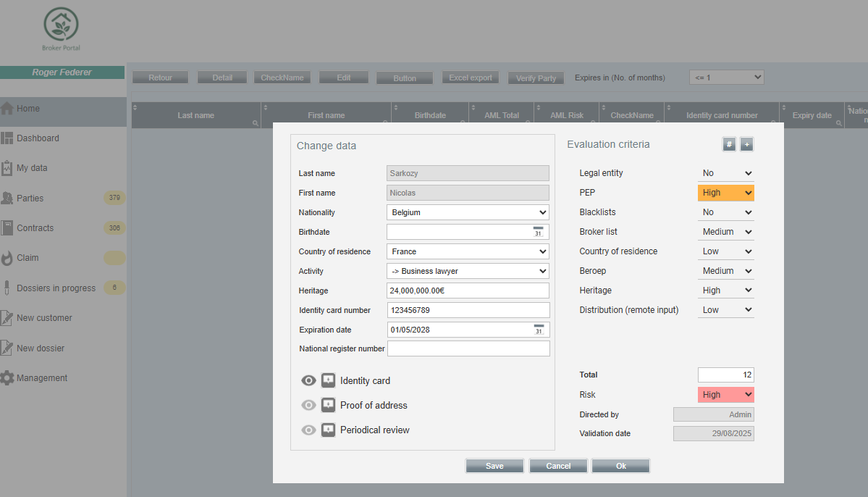Image resolution: width=868 pixels, height=497 pixels.
Task: Upload document icon beside Identity card
Action: (x=329, y=380)
